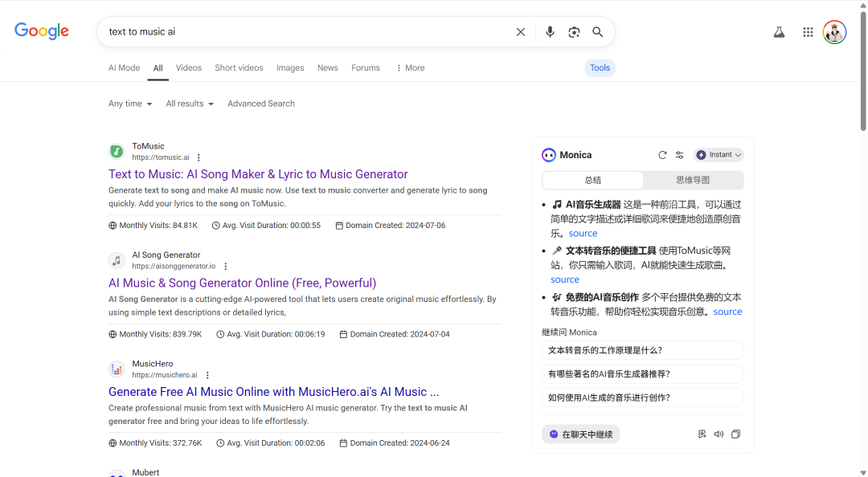
Task: Click Domain Created: 2024-06-24 text
Action: (394, 443)
